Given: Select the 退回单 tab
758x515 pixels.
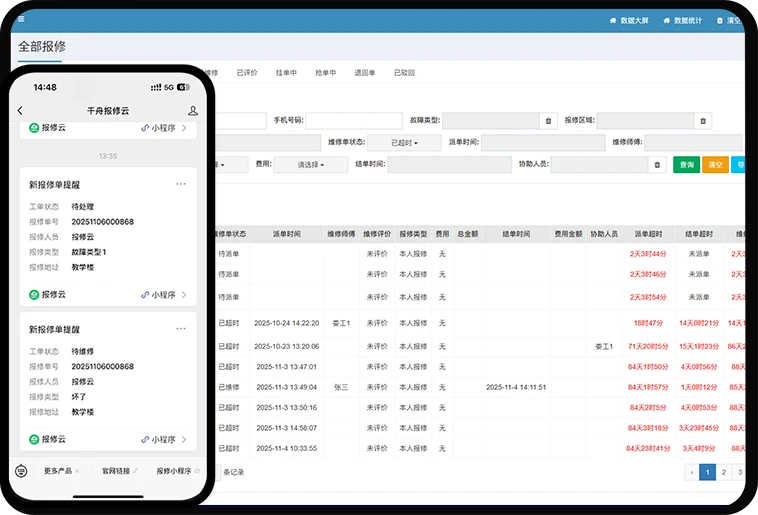Looking at the screenshot, I should (365, 73).
